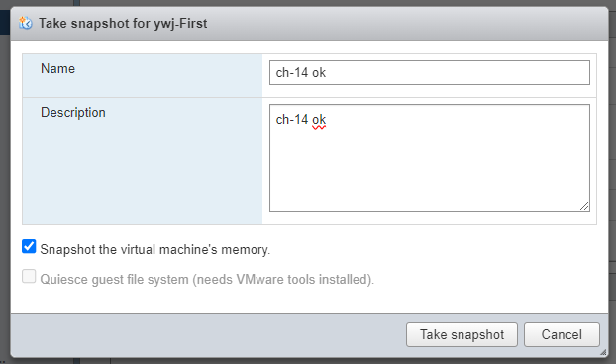Click the Description label
The width and height of the screenshot is (616, 364).
click(x=73, y=112)
